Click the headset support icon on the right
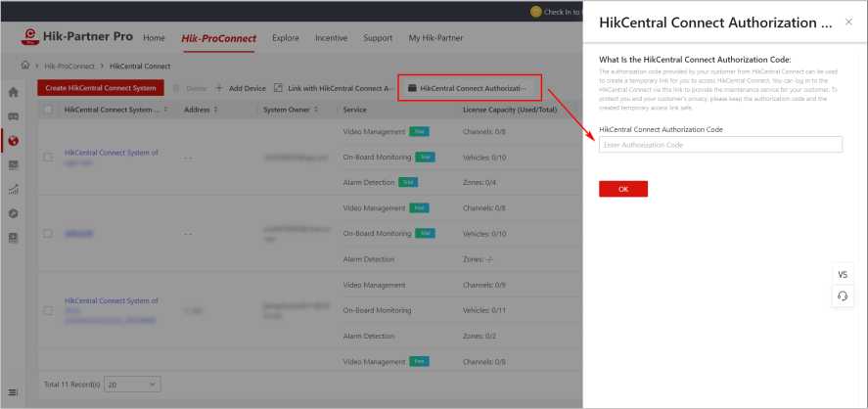Image resolution: width=868 pixels, height=409 pixels. pyautogui.click(x=843, y=295)
